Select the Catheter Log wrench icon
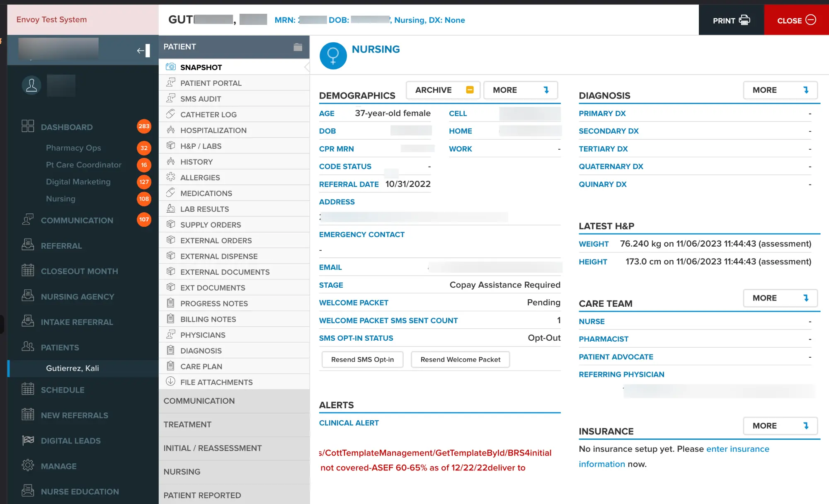This screenshot has width=829, height=504. point(170,114)
